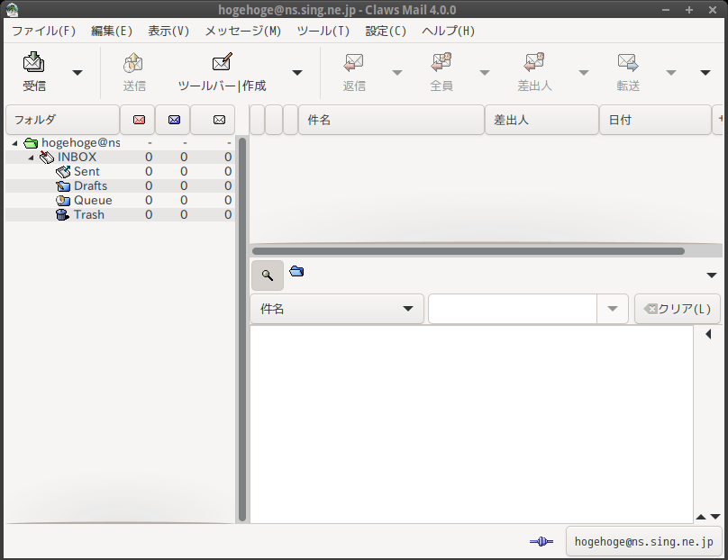Open the 設定(C) menu
728x560 pixels.
click(x=386, y=32)
